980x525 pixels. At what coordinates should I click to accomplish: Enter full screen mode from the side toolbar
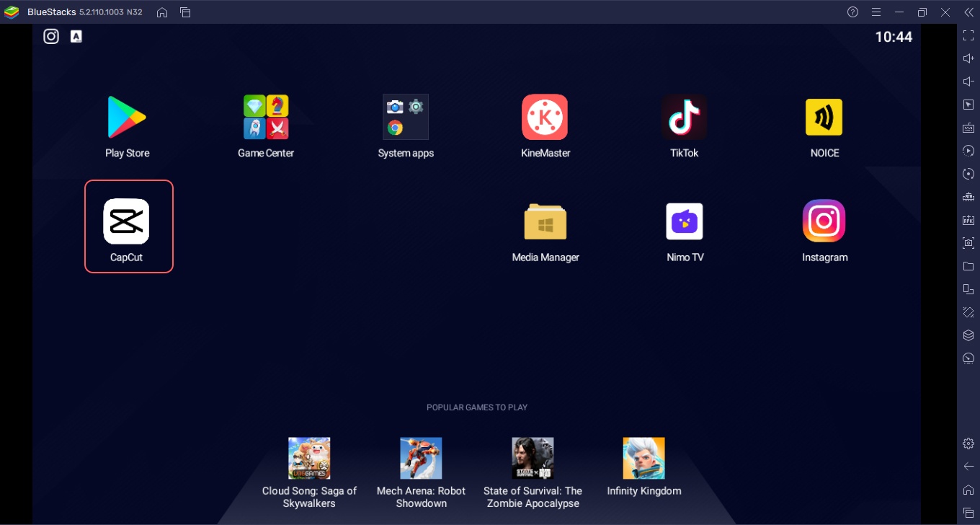(968, 35)
